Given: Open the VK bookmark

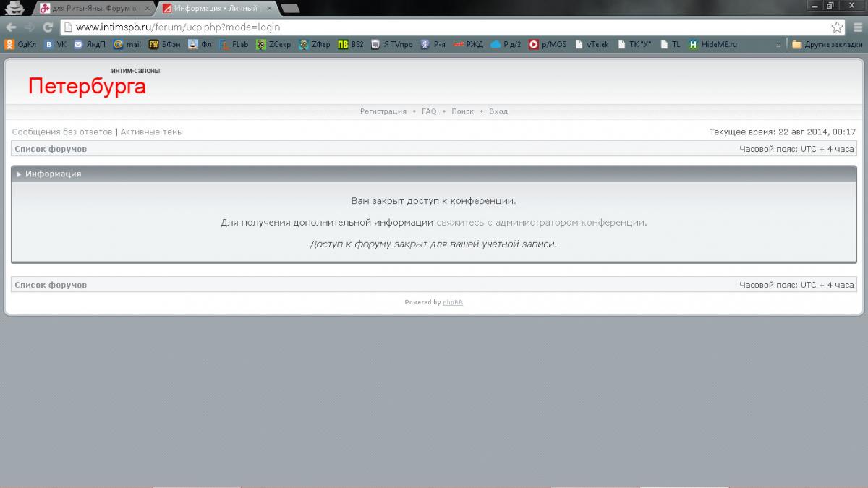Looking at the screenshot, I should [x=55, y=44].
